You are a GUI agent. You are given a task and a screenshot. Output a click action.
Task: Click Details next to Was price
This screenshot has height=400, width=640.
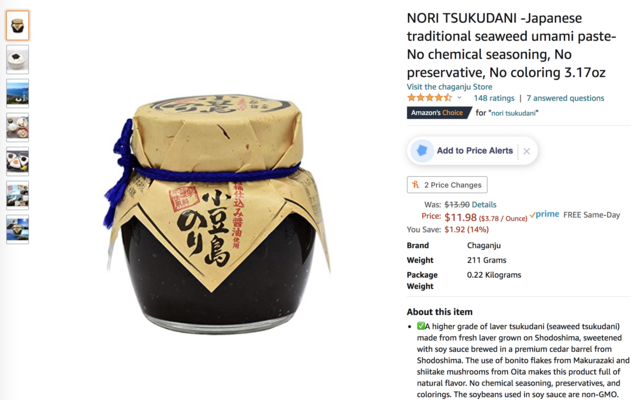point(484,204)
